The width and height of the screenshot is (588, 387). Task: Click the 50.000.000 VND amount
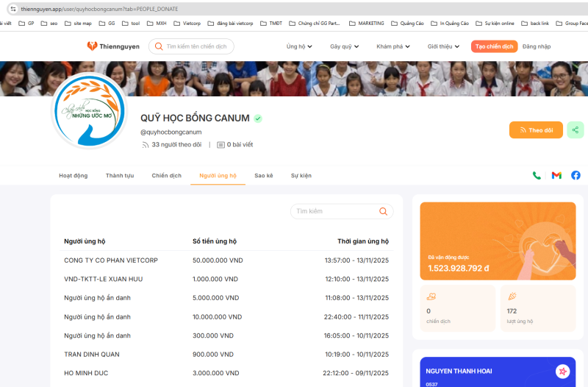pyautogui.click(x=218, y=260)
